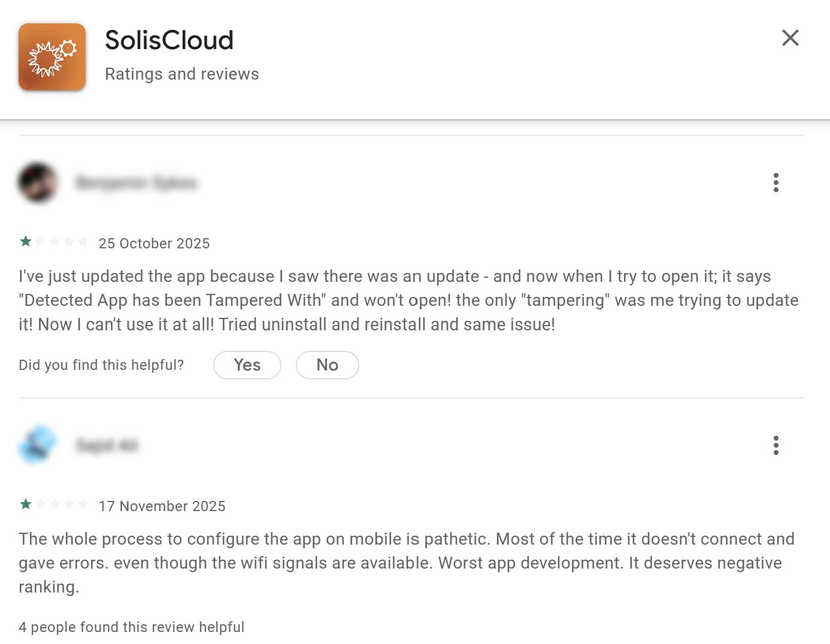Click the second reviewer's blue avatar
The image size is (830, 644).
37,444
